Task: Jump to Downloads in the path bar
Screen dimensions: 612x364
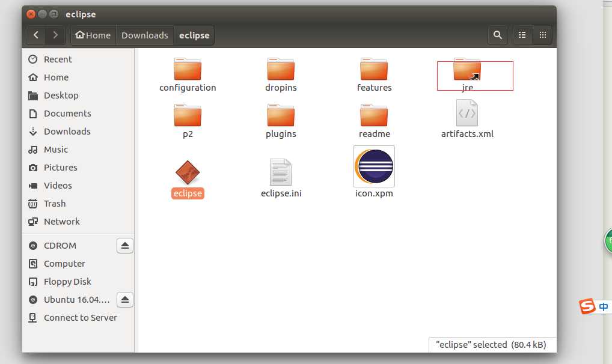Action: click(145, 35)
